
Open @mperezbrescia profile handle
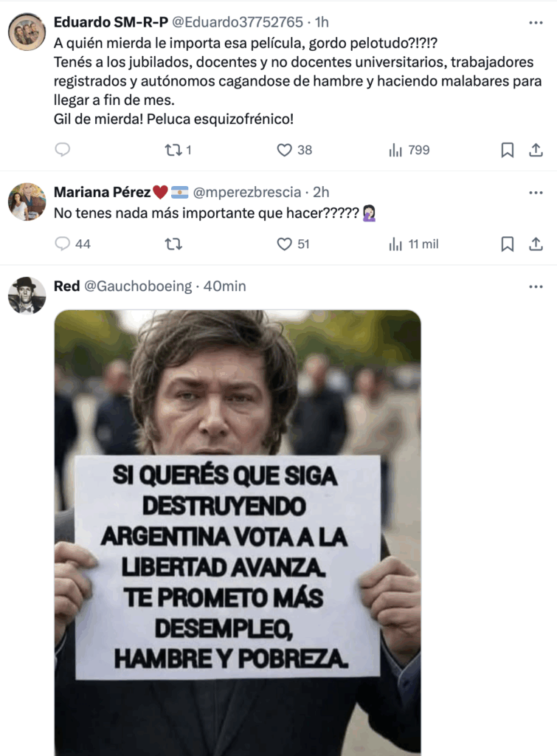[x=247, y=193]
